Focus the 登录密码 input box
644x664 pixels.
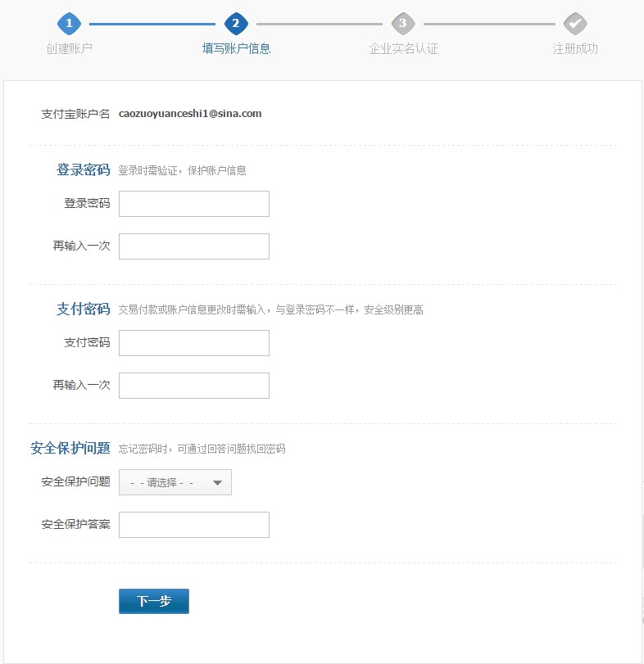(x=193, y=204)
